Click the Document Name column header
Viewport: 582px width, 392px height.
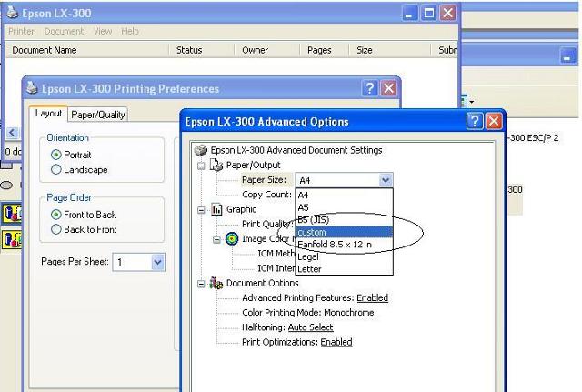coord(87,50)
